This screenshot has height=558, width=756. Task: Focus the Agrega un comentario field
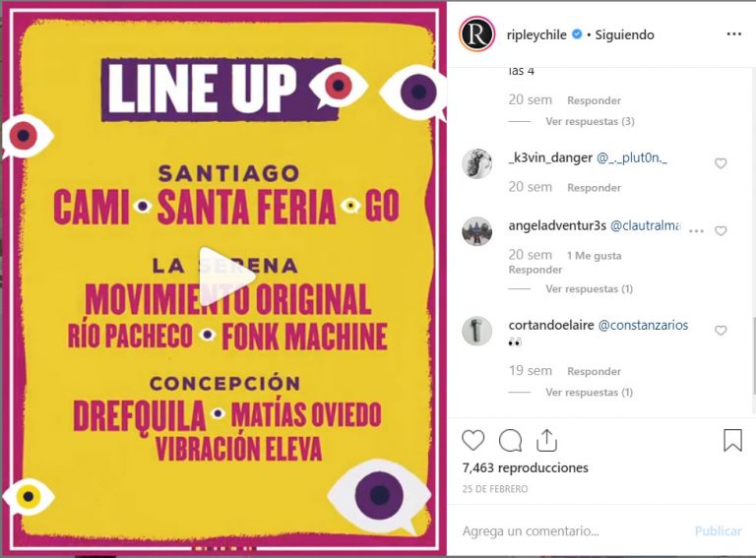(574, 531)
